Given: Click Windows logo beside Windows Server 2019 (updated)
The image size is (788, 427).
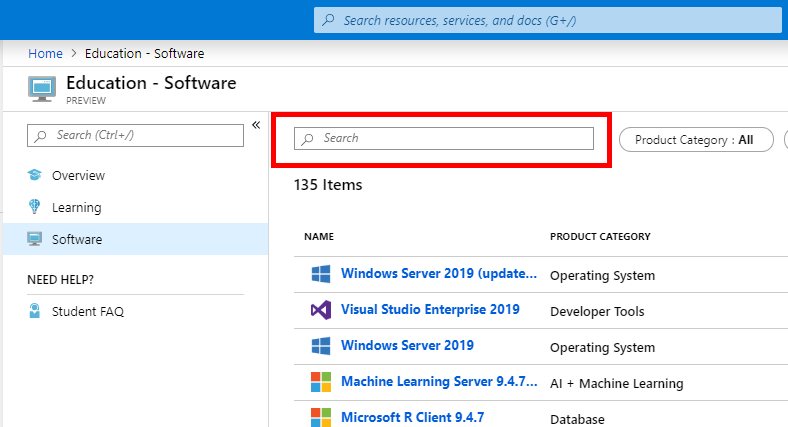Looking at the screenshot, I should pyautogui.click(x=320, y=274).
